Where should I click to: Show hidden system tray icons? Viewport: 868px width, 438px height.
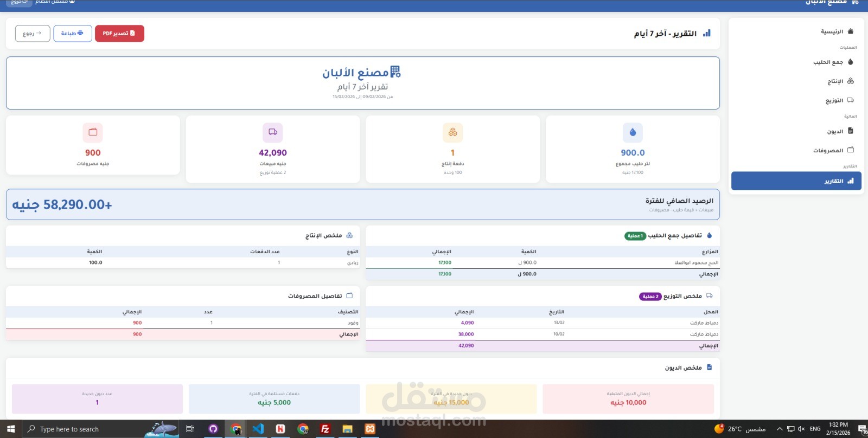coord(780,429)
